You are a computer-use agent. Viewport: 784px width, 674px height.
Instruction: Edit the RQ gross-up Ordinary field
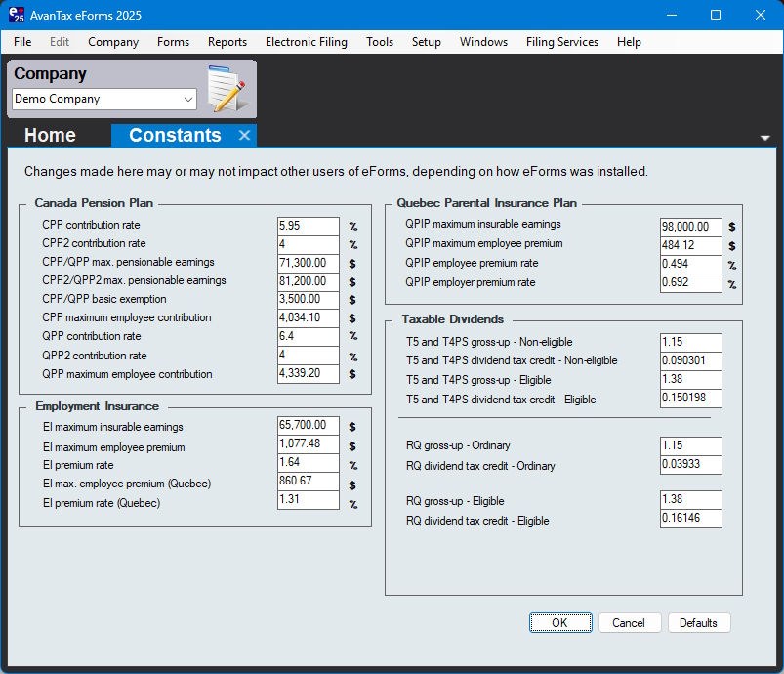coord(690,446)
